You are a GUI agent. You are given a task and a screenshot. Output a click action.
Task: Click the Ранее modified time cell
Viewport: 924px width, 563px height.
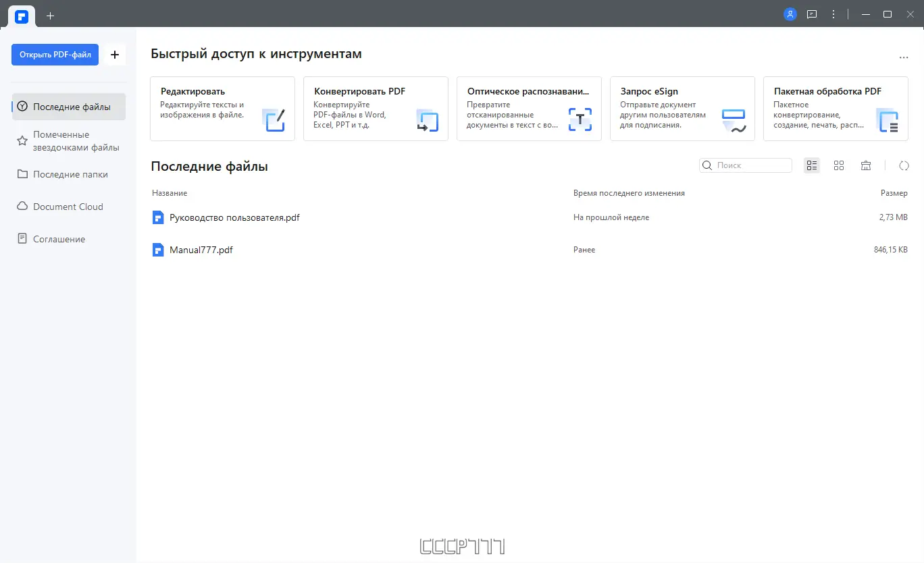click(x=584, y=250)
